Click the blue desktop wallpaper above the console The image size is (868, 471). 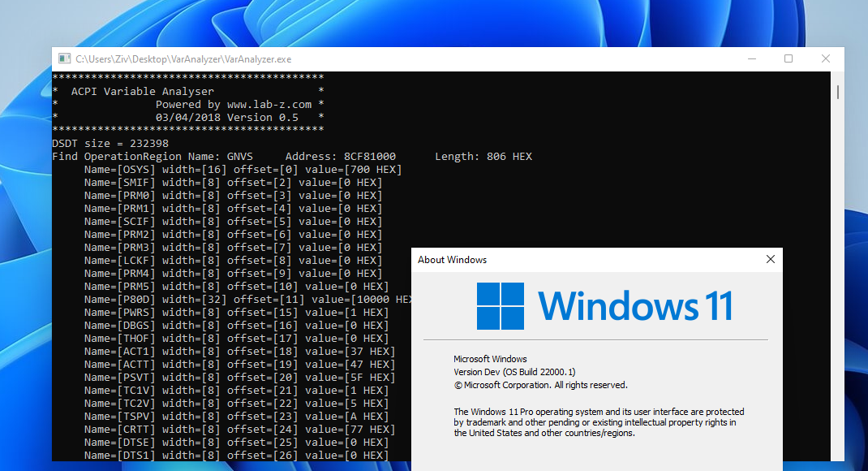tap(443, 22)
